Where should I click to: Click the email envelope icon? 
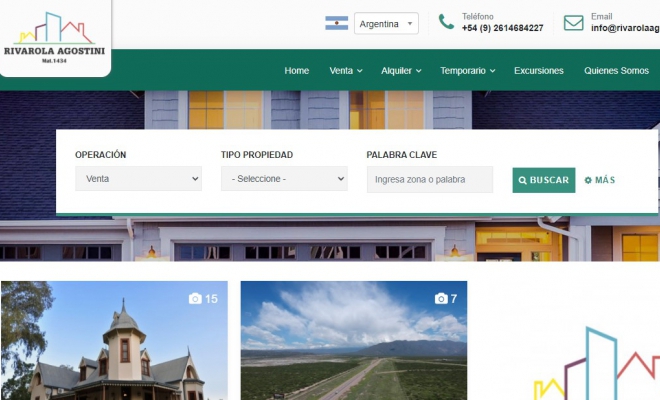point(573,22)
